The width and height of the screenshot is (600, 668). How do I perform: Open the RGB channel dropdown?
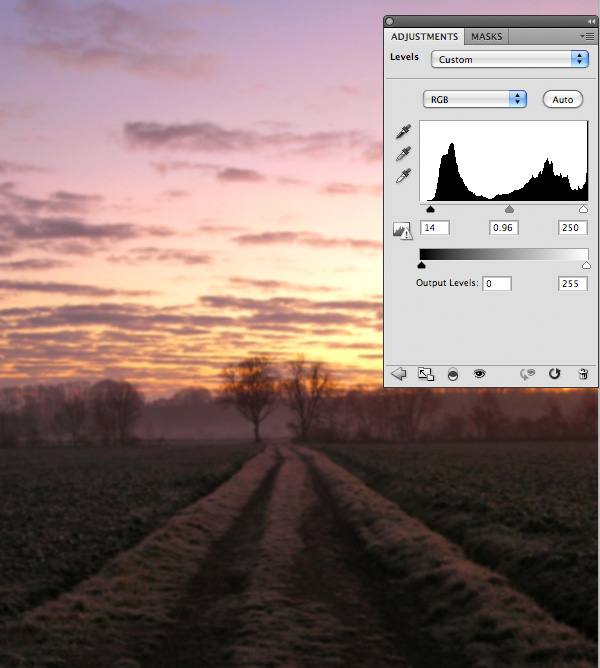[x=475, y=99]
